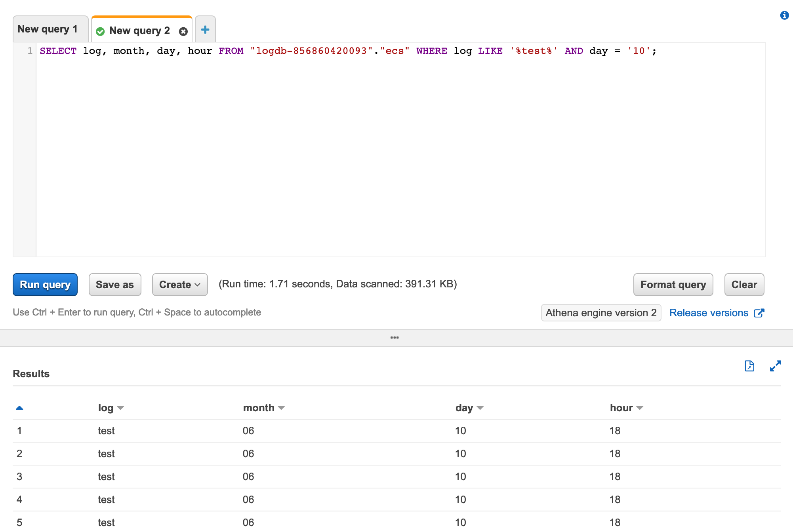Screen dimensions: 793x532
Task: Download results file icon
Action: [749, 366]
